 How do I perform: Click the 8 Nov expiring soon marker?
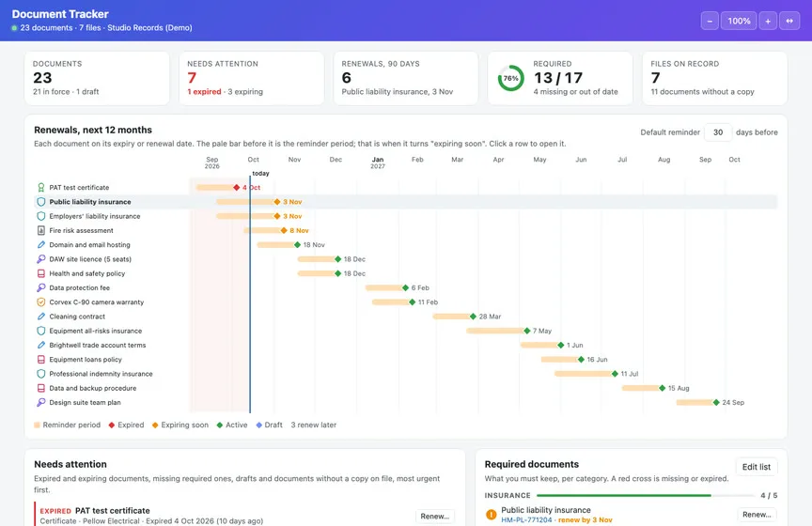click(x=284, y=230)
